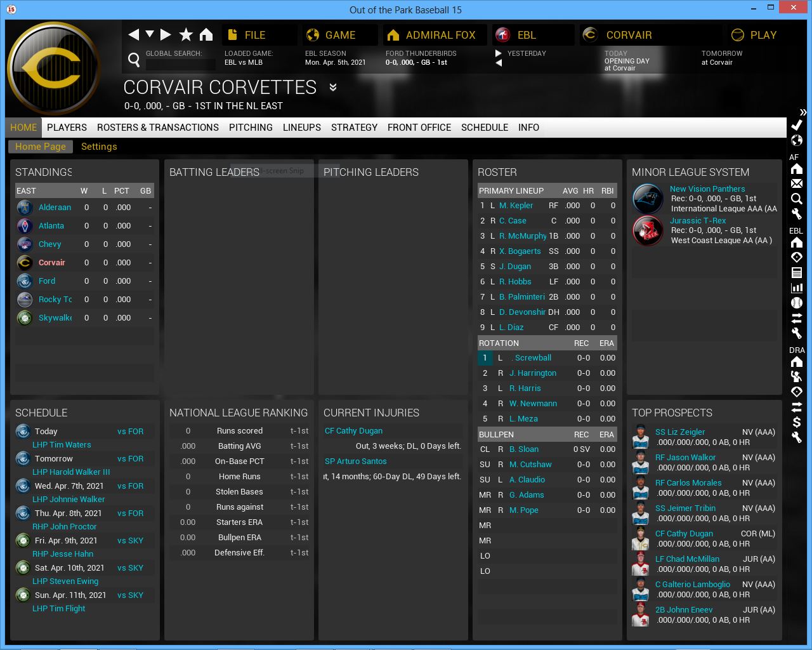Image resolution: width=812 pixels, height=650 pixels.
Task: View X. Bogaerts player profile
Action: click(x=520, y=251)
